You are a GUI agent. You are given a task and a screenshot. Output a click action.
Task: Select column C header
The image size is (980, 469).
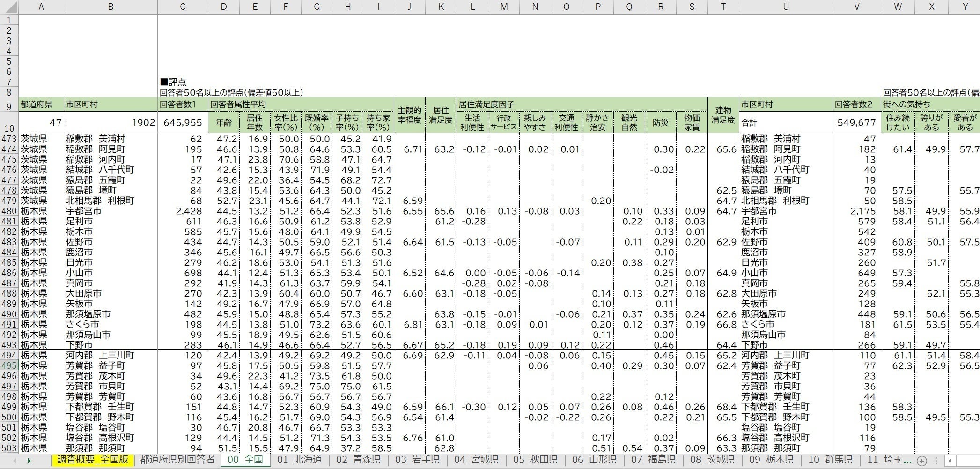coord(183,7)
